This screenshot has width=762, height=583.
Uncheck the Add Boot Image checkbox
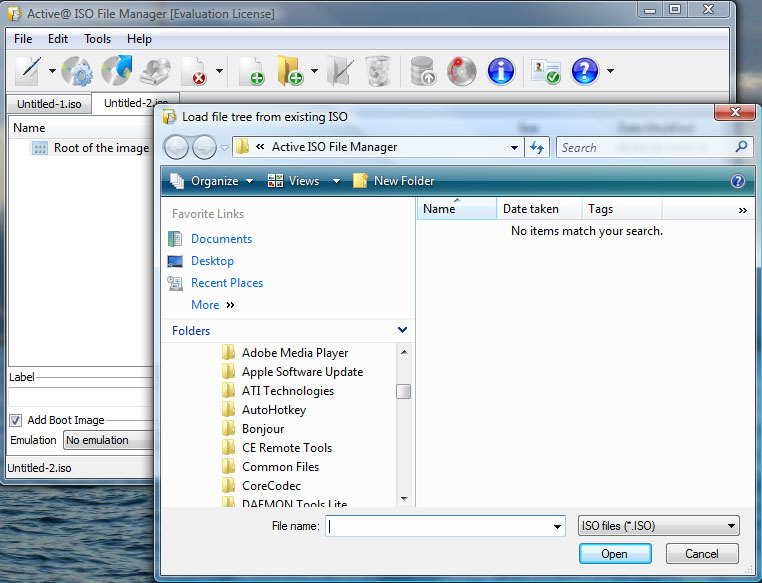point(16,420)
